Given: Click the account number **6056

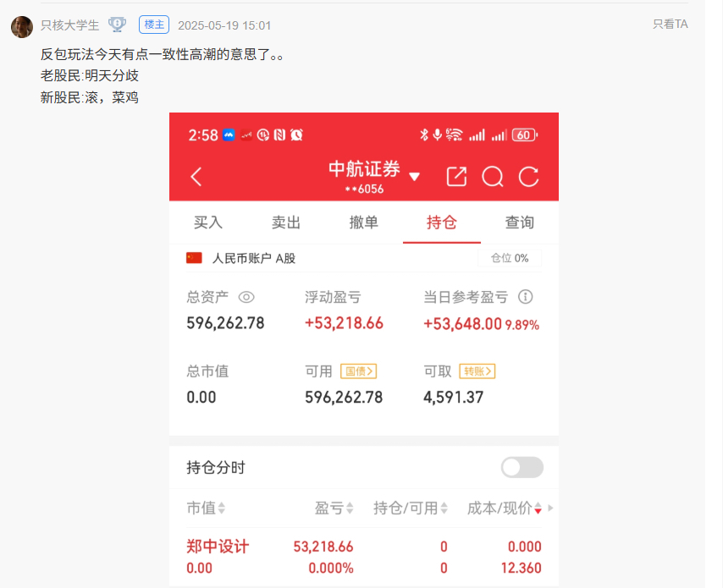Looking at the screenshot, I should click(364, 189).
